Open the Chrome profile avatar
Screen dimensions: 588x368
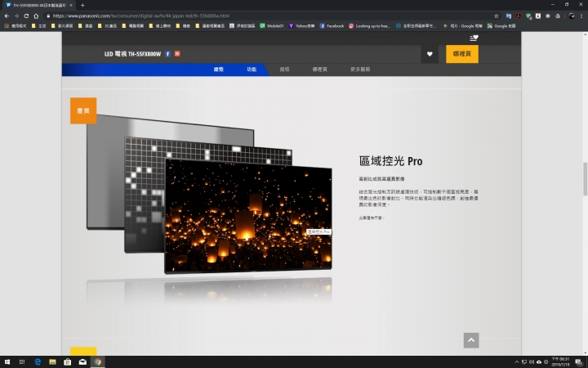(x=572, y=16)
